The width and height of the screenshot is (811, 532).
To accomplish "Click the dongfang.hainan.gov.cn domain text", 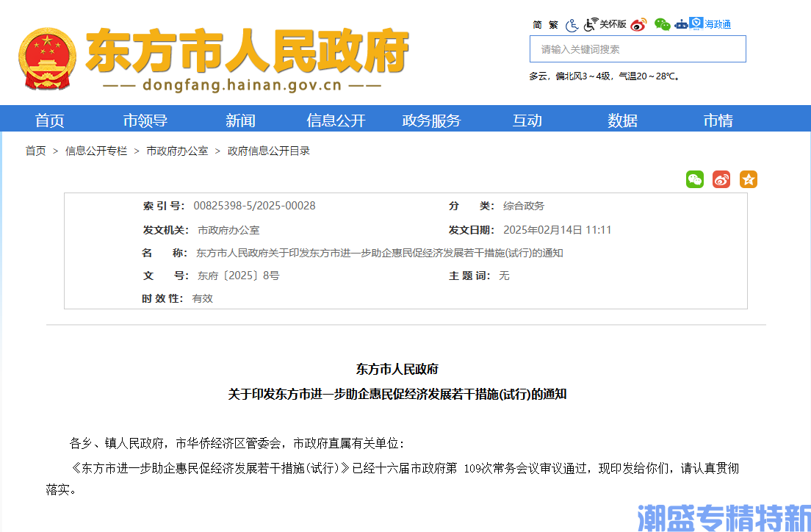I will [x=242, y=85].
